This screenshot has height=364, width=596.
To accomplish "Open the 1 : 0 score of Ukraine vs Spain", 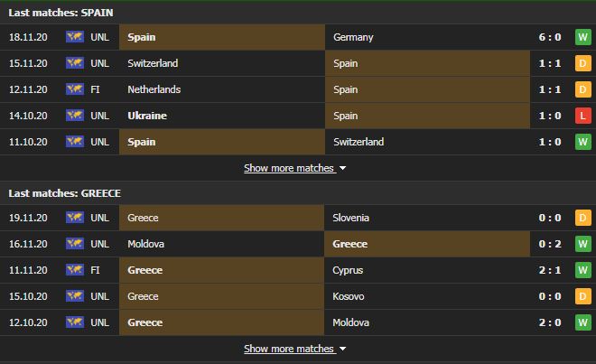I will [x=550, y=116].
